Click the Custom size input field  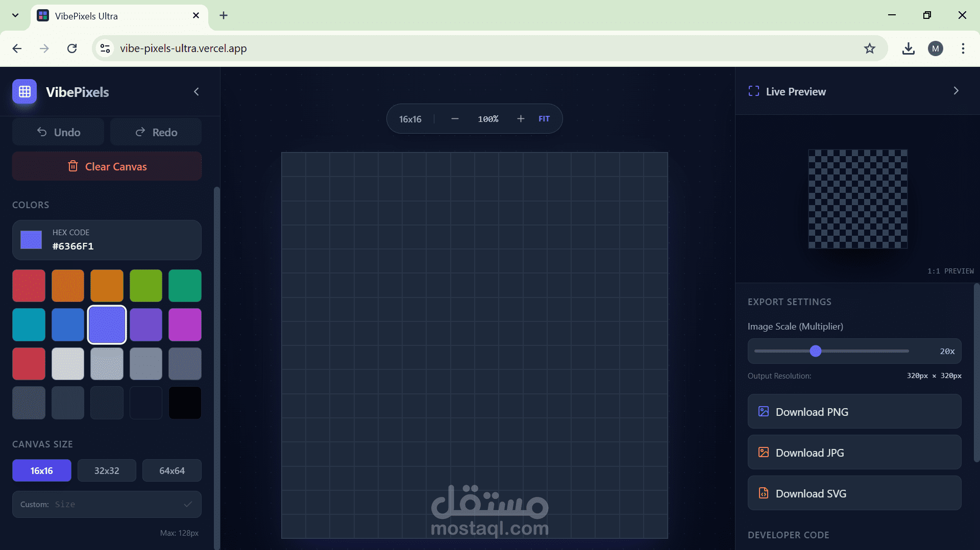click(102, 504)
